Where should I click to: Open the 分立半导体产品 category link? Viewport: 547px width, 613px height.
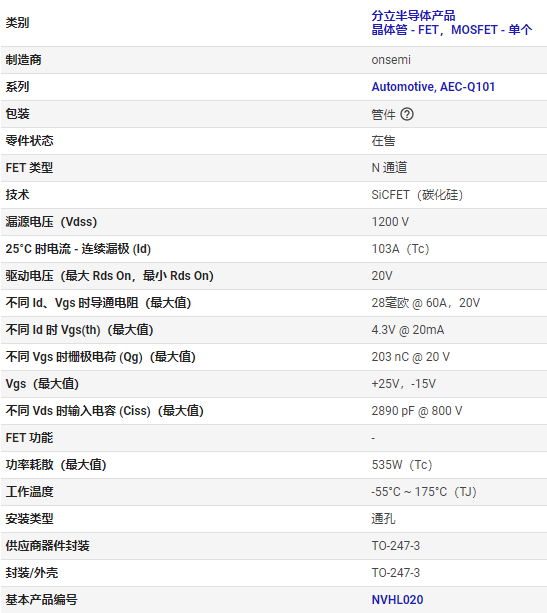(413, 16)
